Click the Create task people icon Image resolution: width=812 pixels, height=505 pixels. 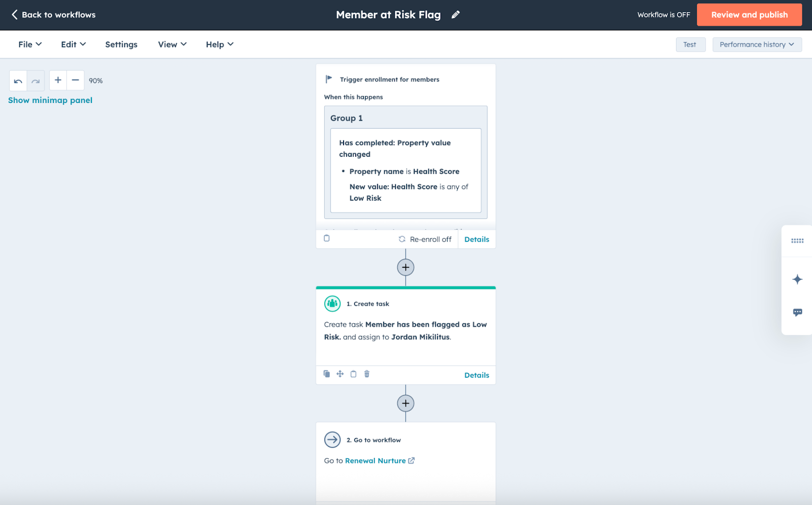[x=332, y=304]
